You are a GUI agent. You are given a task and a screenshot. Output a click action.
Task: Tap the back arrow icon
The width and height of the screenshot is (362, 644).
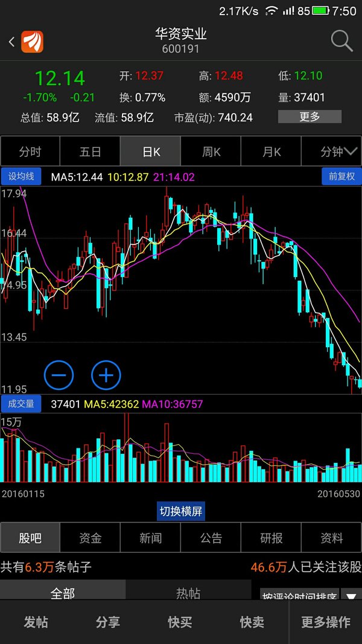(11, 42)
